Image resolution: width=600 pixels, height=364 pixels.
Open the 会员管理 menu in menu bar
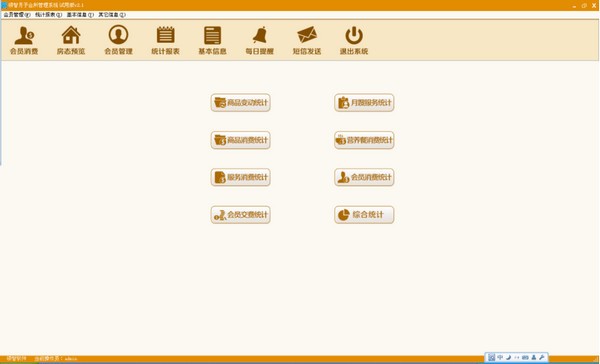16,15
